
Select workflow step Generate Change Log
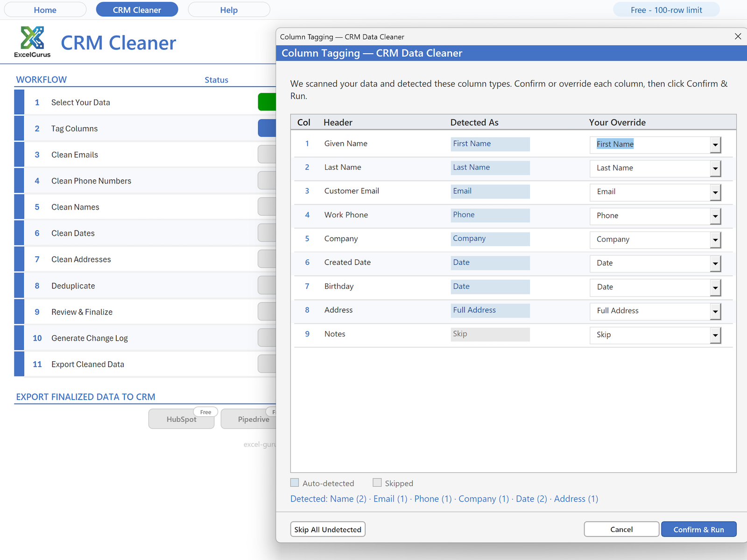click(145, 338)
